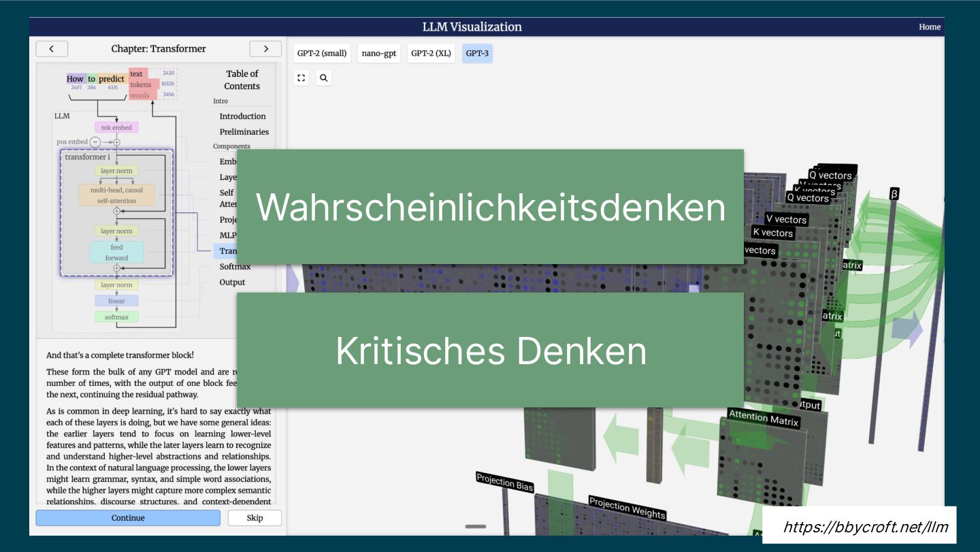Open the magnifier search icon
Screen dimensions: 980x552
pos(323,78)
